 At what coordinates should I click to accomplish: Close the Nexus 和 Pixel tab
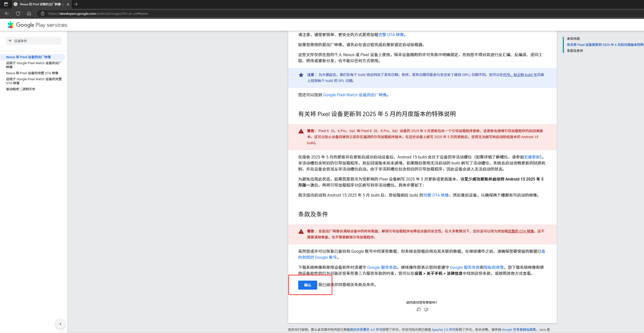[68, 4]
